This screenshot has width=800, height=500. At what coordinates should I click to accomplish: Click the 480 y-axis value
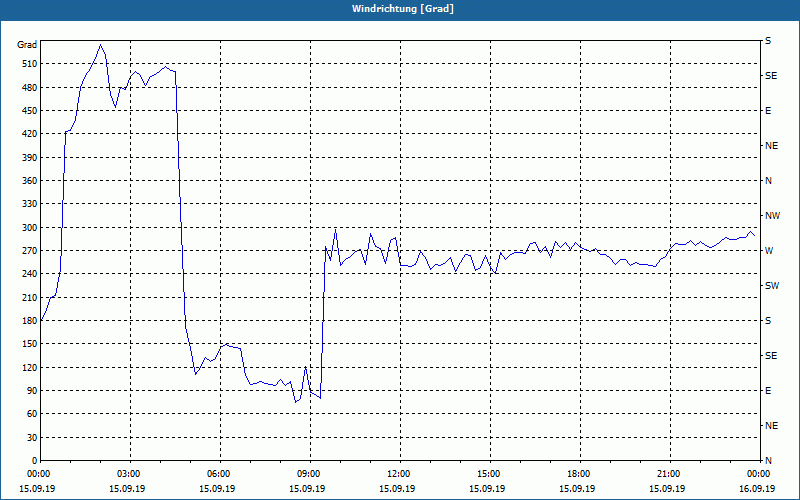click(30, 88)
